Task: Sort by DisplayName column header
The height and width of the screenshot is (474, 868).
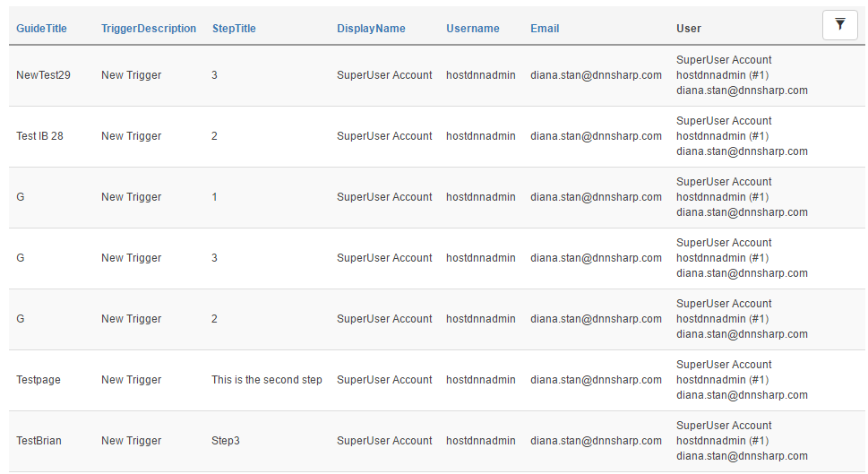Action: (371, 29)
